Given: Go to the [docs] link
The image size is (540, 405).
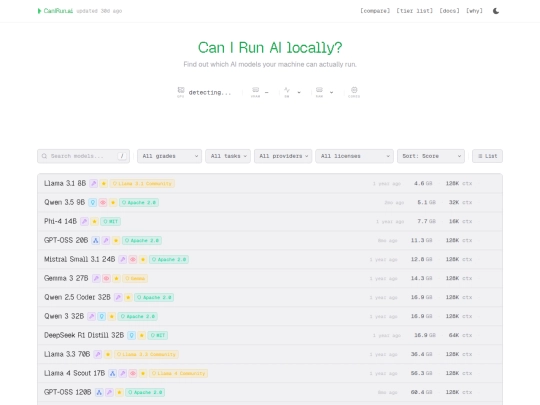Looking at the screenshot, I should (449, 11).
